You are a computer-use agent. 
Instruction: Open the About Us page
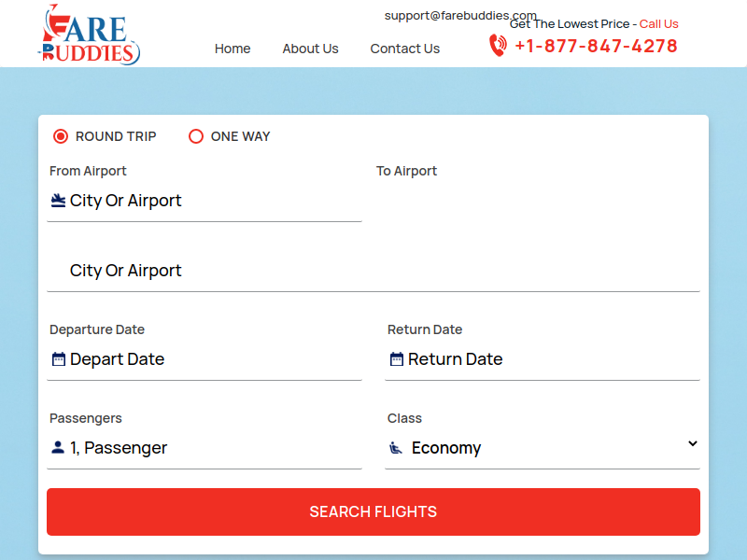point(310,49)
